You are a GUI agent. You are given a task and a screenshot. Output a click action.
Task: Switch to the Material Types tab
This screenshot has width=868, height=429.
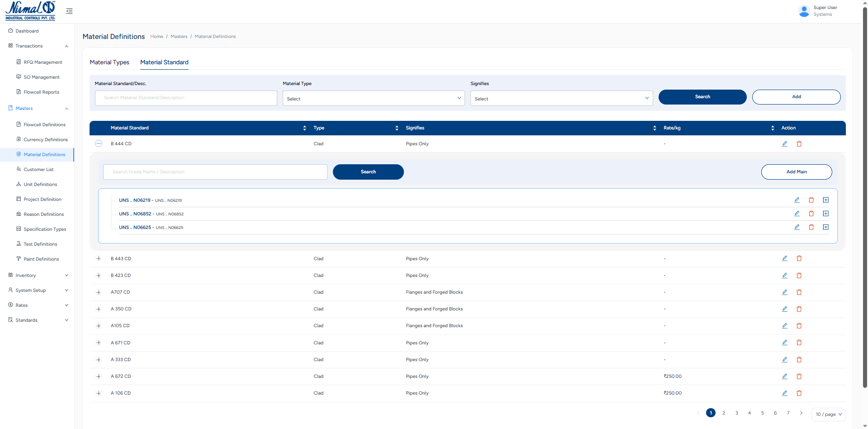109,62
